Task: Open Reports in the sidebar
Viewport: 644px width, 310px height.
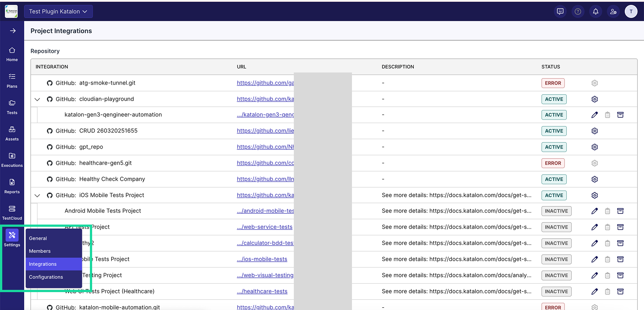Action: tap(12, 186)
